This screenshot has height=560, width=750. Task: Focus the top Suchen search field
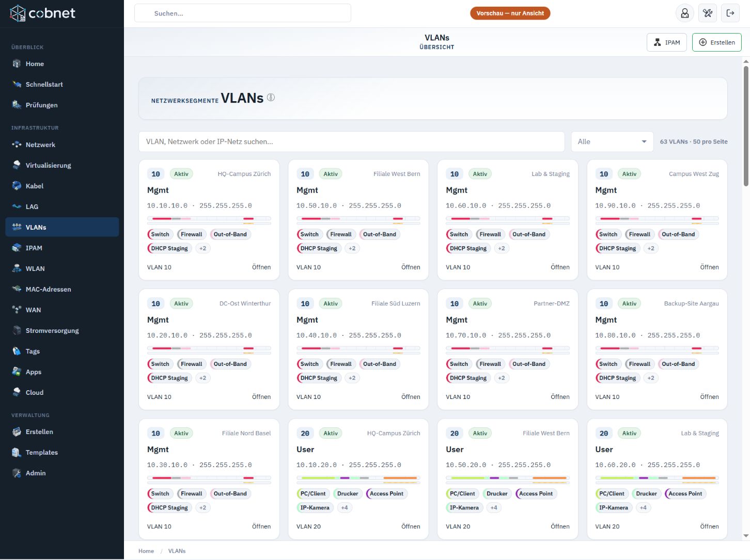tap(243, 13)
